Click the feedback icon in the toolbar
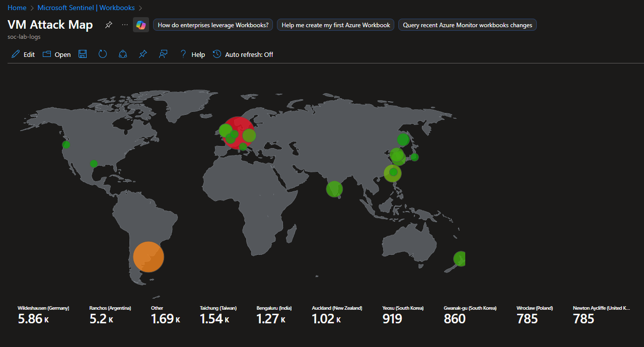Screen dimensions: 644x347 coord(163,54)
